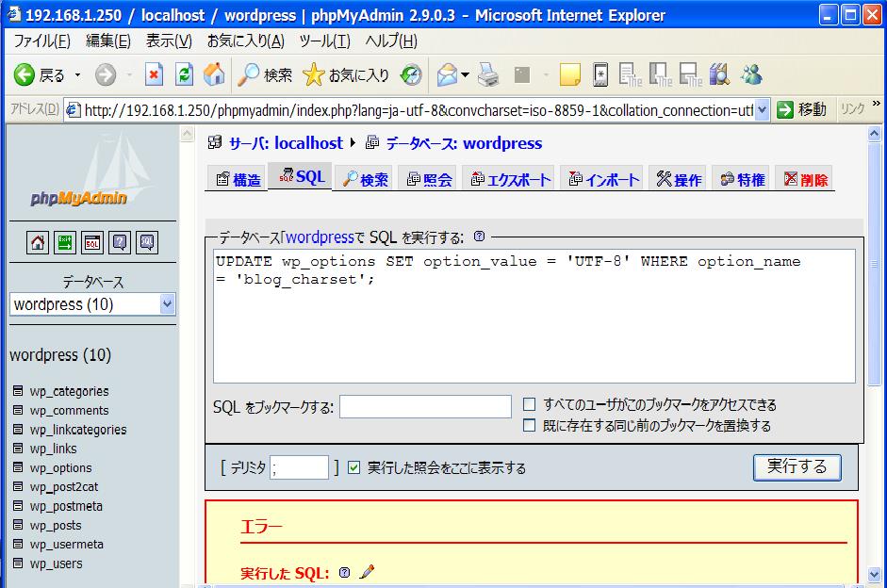Open the wp_linkcategories table link
Screen dimensions: 887x588
tap(78, 429)
